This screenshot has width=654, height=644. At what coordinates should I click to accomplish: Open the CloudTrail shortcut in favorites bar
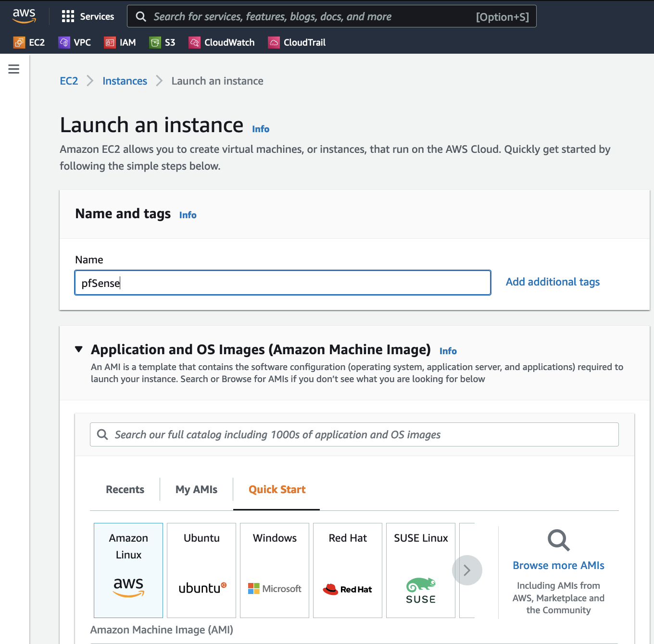click(x=297, y=42)
